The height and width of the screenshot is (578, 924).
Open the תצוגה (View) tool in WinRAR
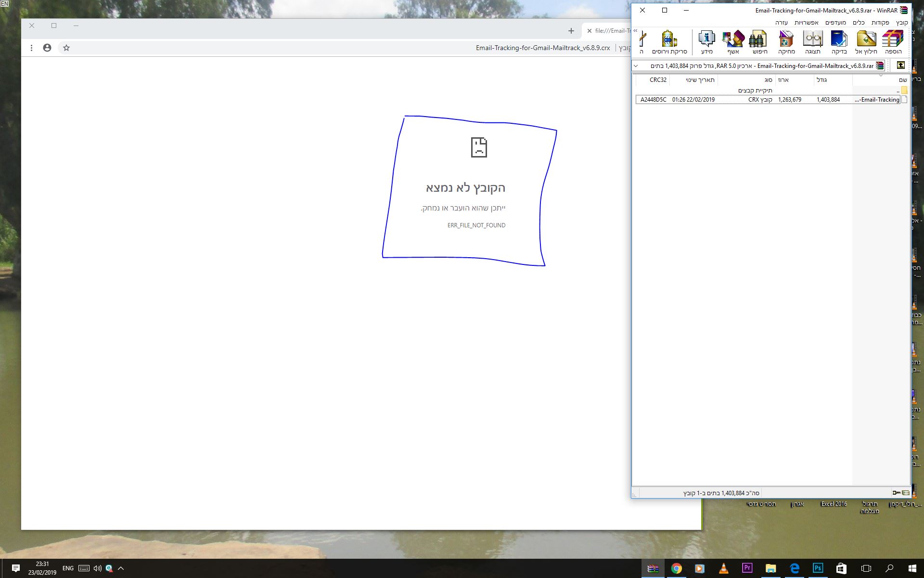[812, 42]
